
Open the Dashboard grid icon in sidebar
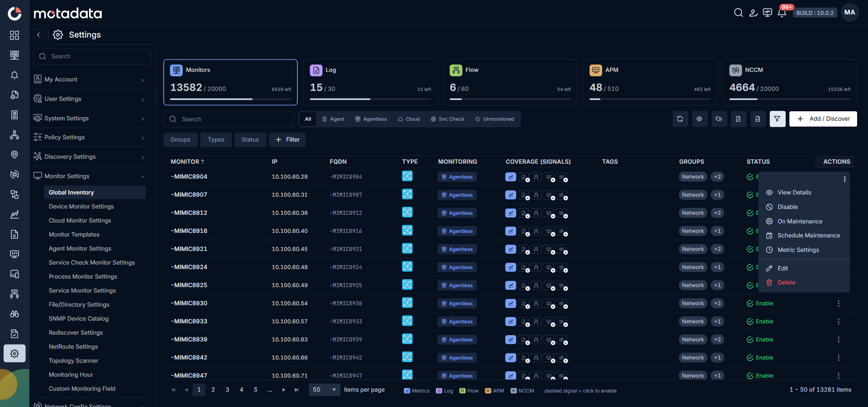pos(14,35)
